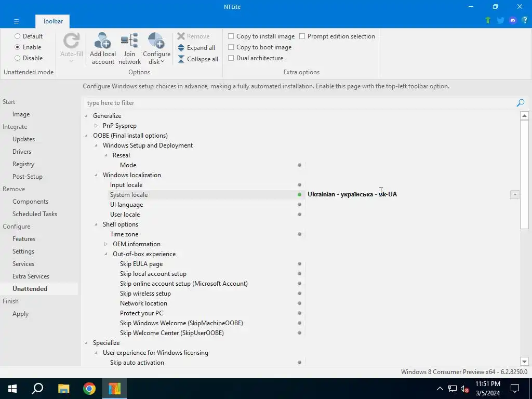532x399 pixels.
Task: Focus the type here to filter field
Action: point(300,103)
